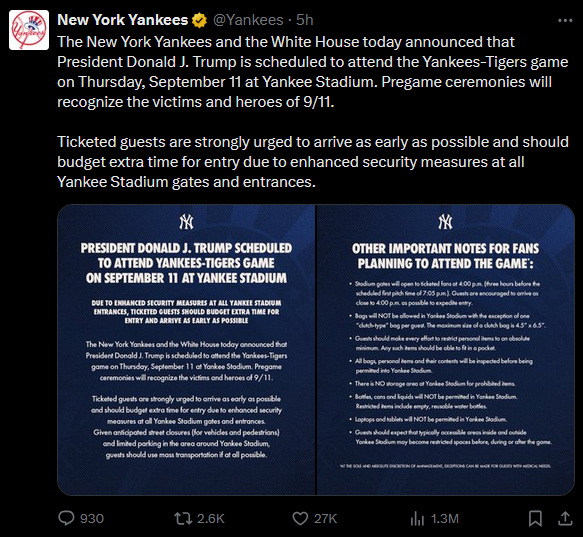583x537 pixels.
Task: Click the reply speech bubble icon
Action: click(67, 518)
